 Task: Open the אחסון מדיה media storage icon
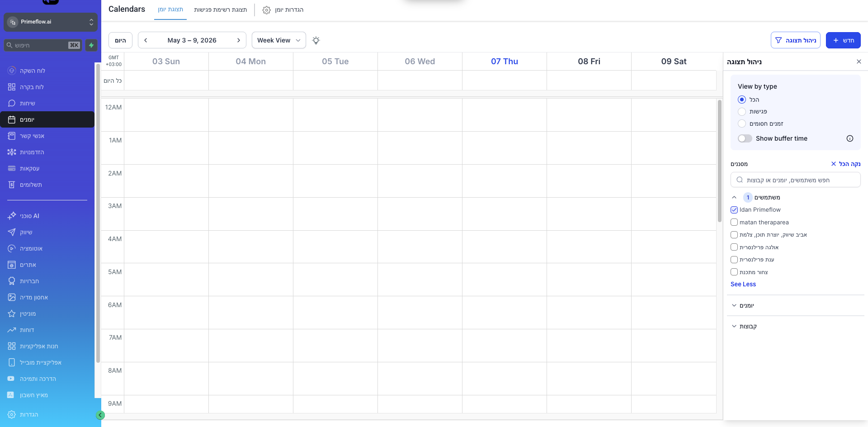click(12, 297)
